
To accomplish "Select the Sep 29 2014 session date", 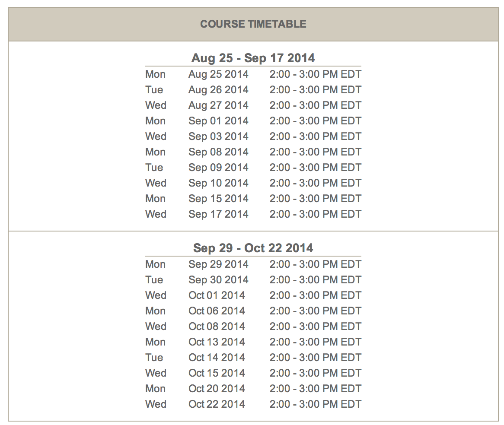I will tap(218, 264).
